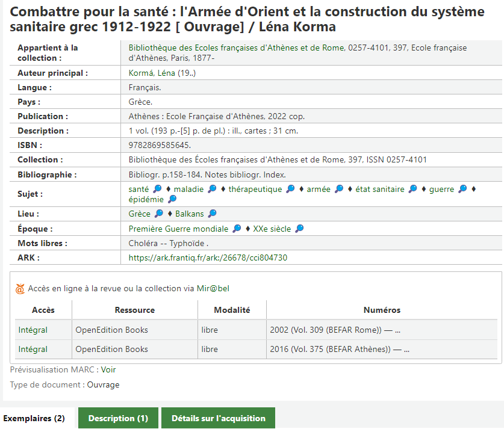Open author link Kormá, Léna
This screenshot has height=429, width=504.
tap(152, 73)
